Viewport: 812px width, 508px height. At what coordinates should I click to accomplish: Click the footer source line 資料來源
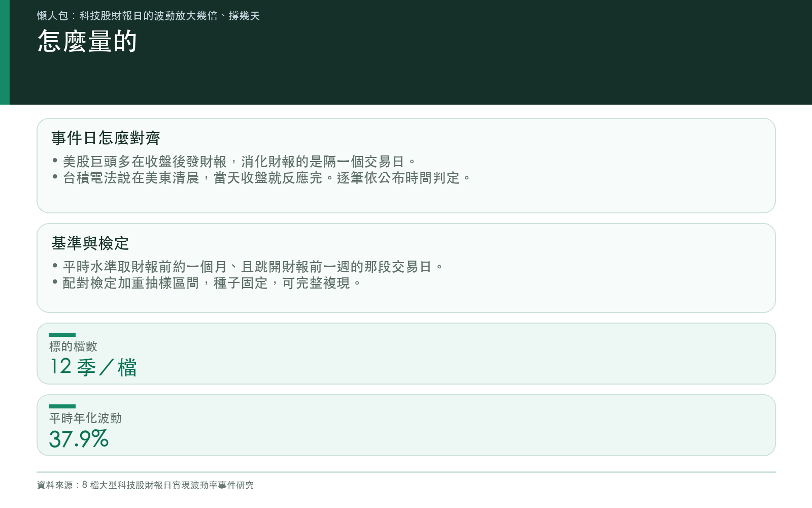145,485
